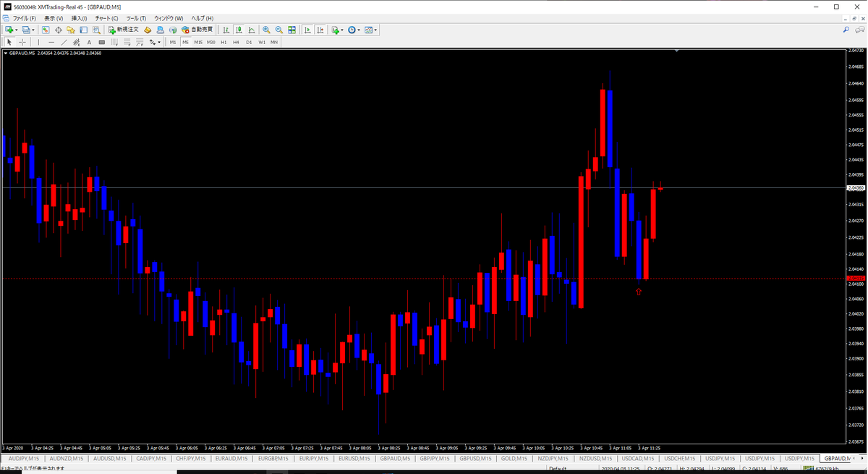Open the indicators list dropdown
Screen dimensions: 868x474
click(x=336, y=30)
